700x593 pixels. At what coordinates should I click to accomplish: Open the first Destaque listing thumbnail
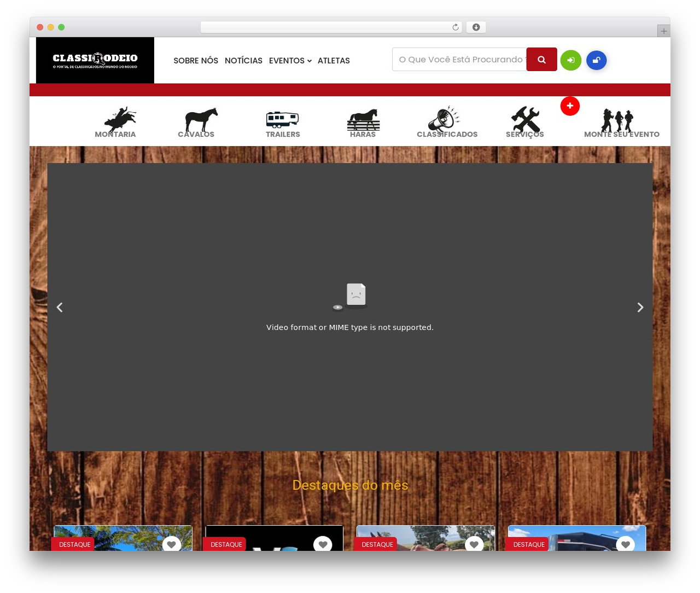click(123, 538)
